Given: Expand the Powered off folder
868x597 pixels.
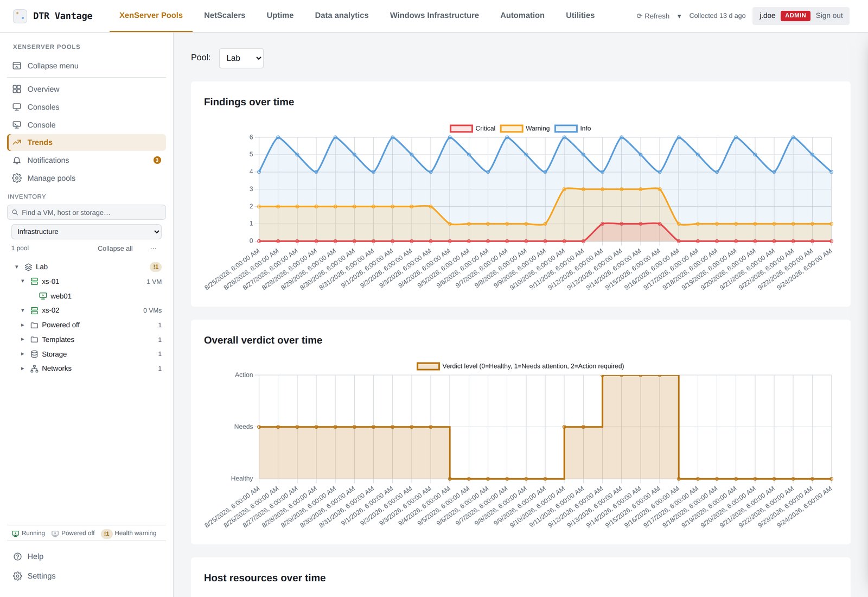Looking at the screenshot, I should pos(22,325).
